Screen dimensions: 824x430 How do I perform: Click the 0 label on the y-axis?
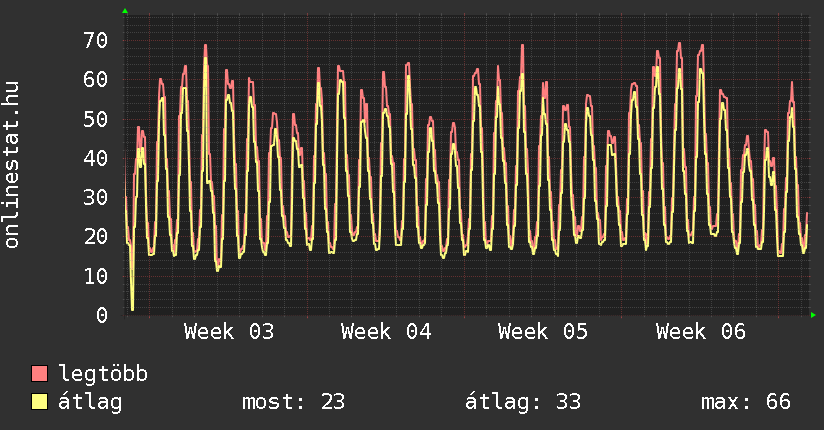coord(102,315)
